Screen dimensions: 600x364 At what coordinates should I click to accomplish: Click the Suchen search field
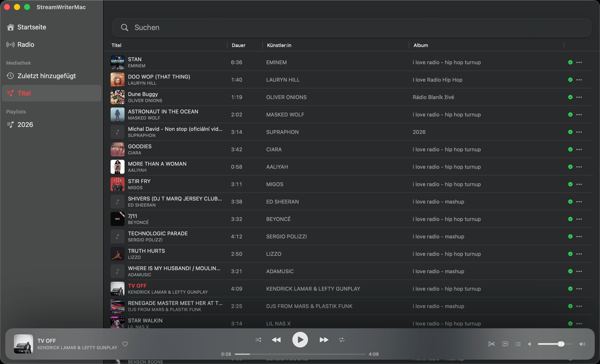[x=352, y=27]
